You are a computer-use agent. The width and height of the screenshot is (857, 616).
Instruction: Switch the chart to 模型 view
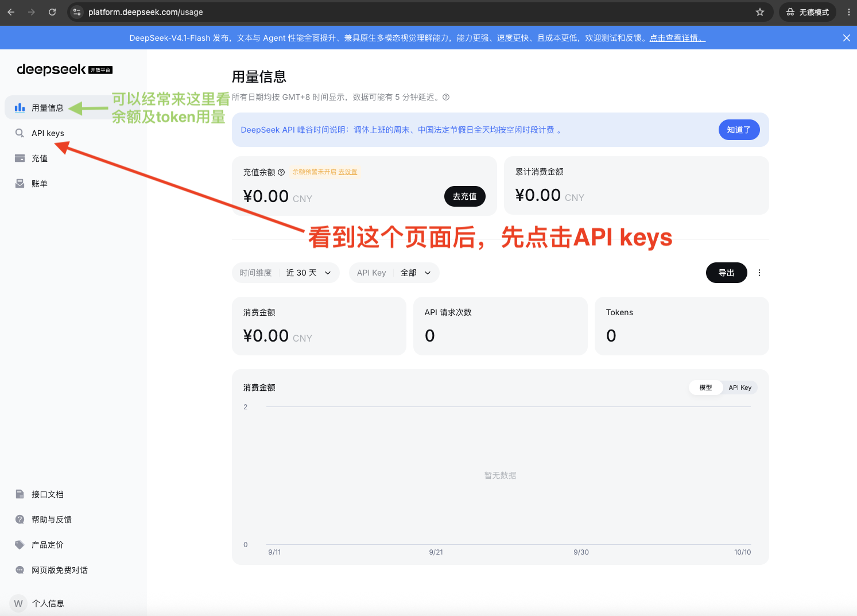click(x=705, y=388)
